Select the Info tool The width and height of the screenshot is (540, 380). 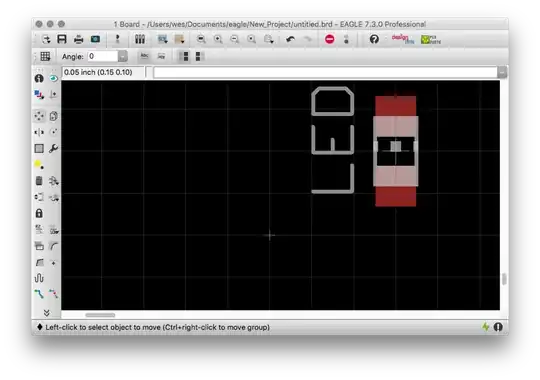(39, 78)
